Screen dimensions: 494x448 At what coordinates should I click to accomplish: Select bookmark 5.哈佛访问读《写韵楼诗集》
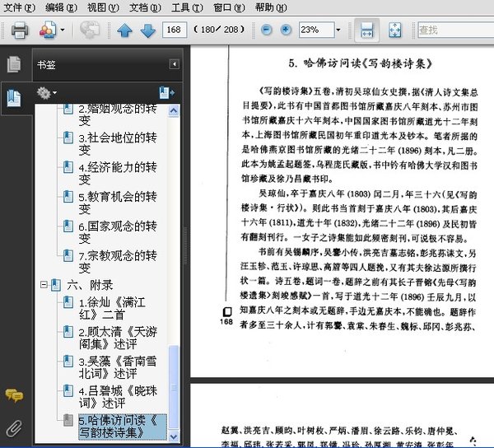pyautogui.click(x=122, y=427)
